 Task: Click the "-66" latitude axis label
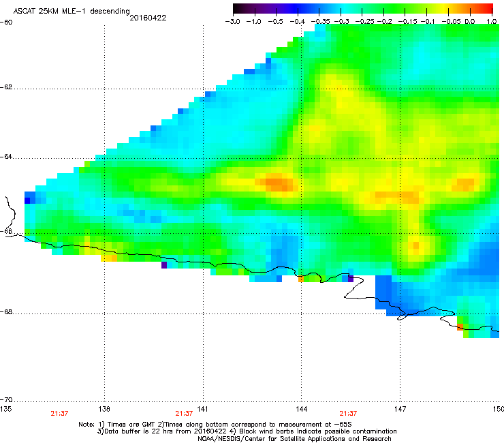pos(6,231)
